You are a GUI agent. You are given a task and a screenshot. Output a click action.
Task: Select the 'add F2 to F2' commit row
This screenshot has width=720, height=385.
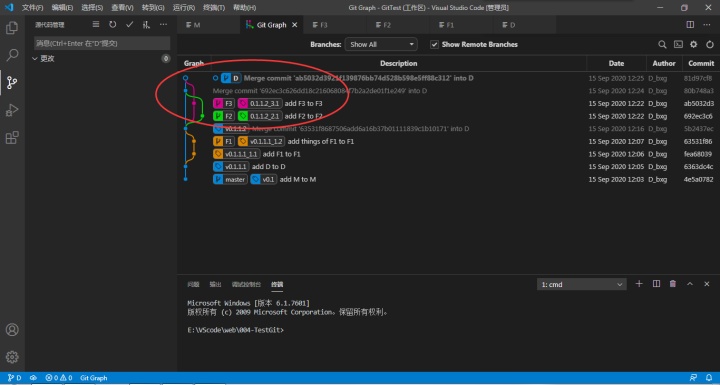coord(448,116)
